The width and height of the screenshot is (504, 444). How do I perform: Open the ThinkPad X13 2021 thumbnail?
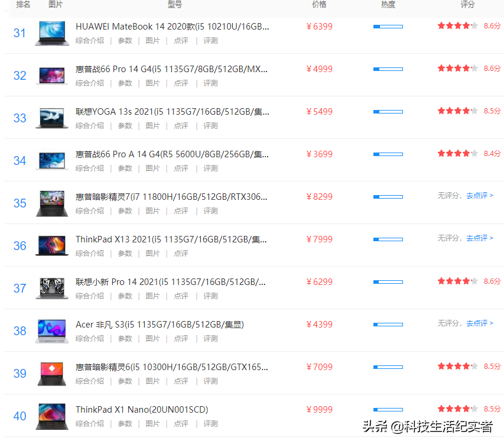[52, 246]
